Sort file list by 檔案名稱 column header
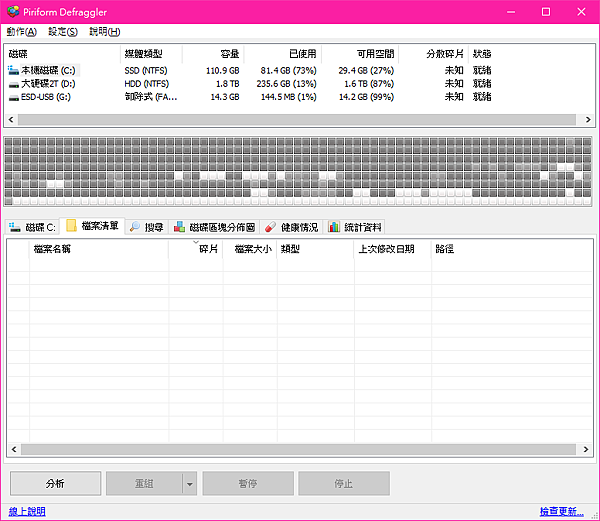The height and width of the screenshot is (521, 600). (99, 249)
